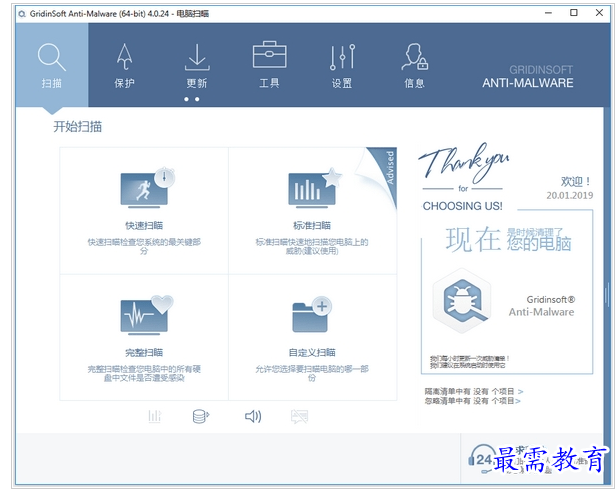Minimize the GridinSoft window

click(x=549, y=13)
